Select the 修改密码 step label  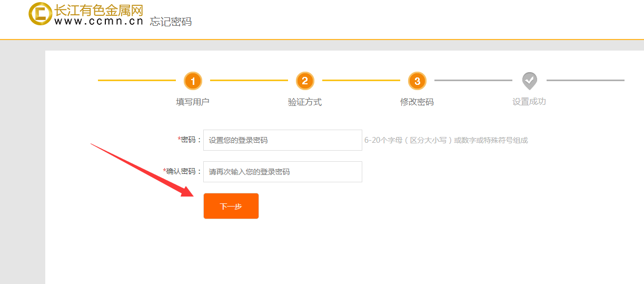pyautogui.click(x=417, y=102)
